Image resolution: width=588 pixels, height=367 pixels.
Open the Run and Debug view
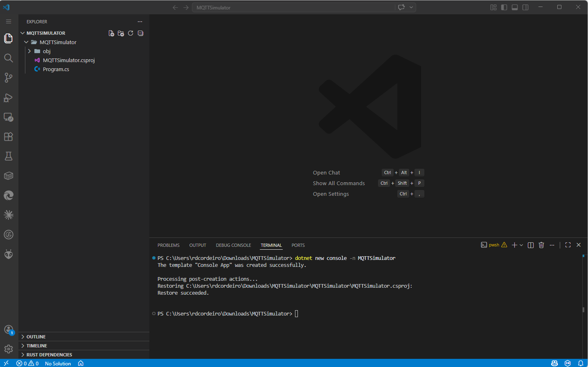[8, 97]
